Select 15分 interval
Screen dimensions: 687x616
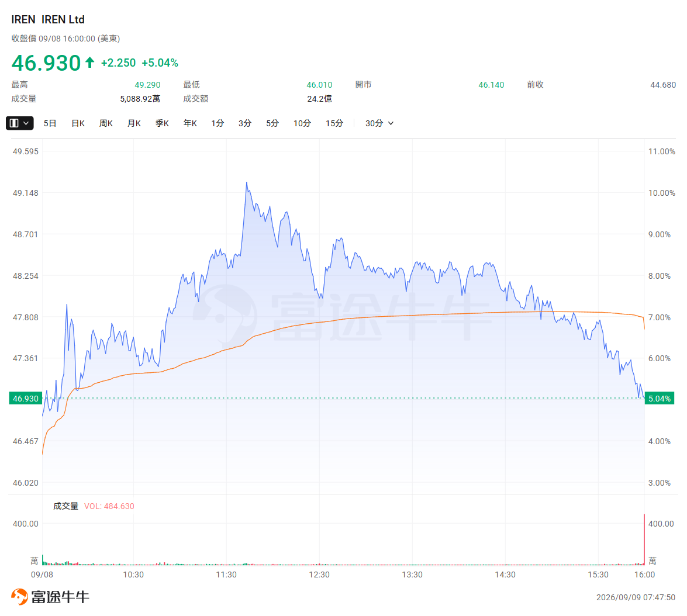(x=334, y=123)
